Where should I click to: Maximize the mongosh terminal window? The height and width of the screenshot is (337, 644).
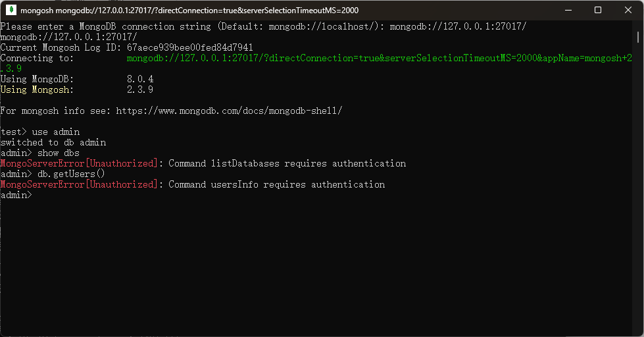click(598, 11)
